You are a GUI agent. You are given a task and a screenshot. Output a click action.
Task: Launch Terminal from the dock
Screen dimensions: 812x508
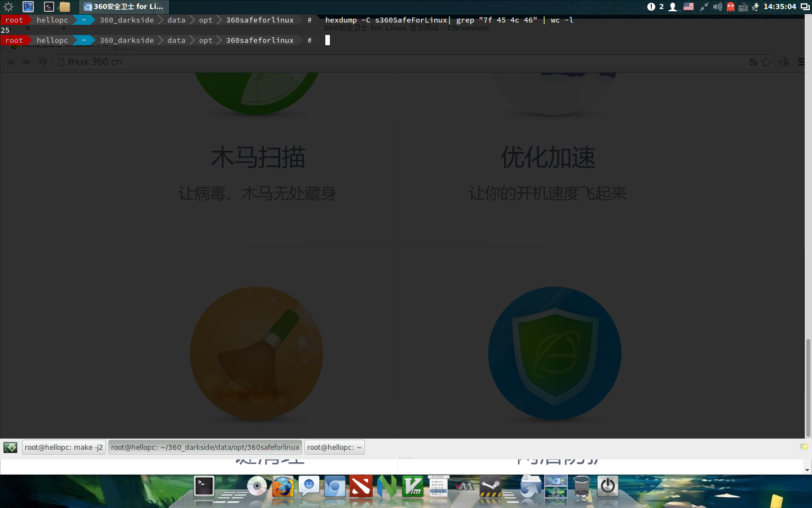(204, 486)
